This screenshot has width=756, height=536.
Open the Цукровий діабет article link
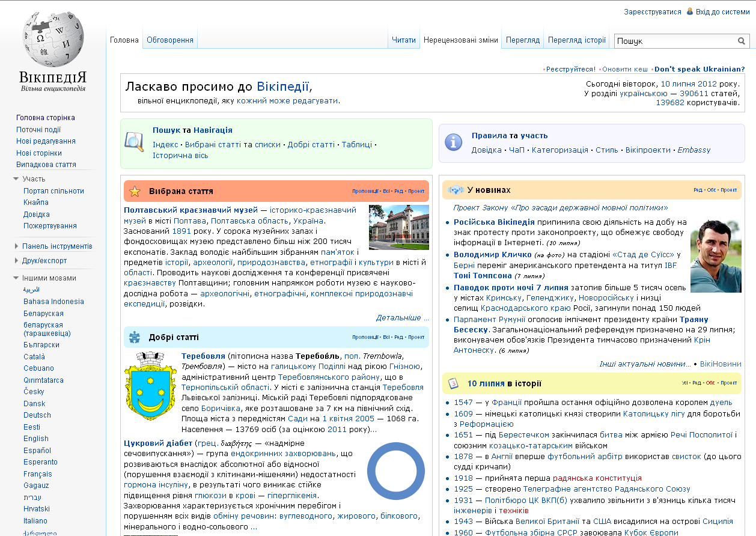click(x=158, y=443)
